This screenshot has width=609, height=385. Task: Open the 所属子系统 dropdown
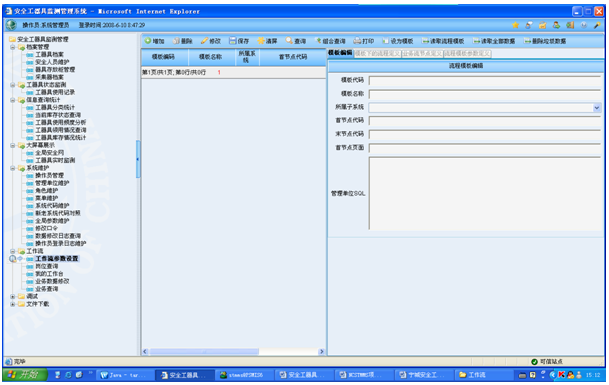pos(597,108)
